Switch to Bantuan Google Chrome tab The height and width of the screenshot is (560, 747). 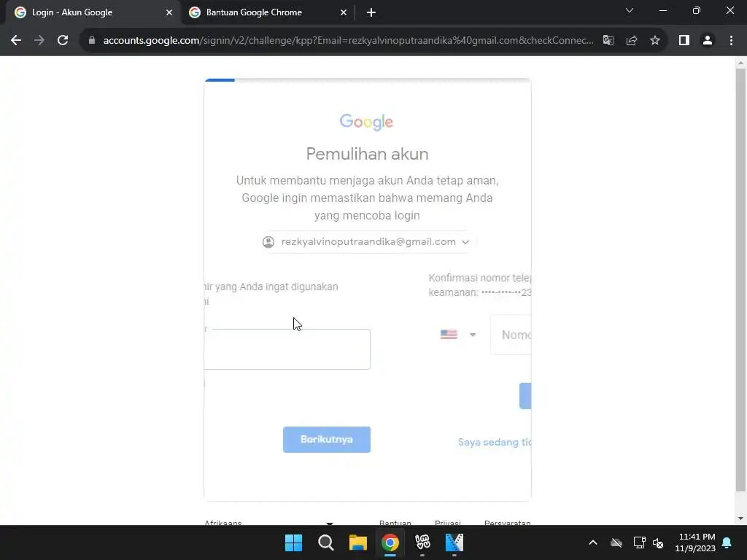point(267,12)
